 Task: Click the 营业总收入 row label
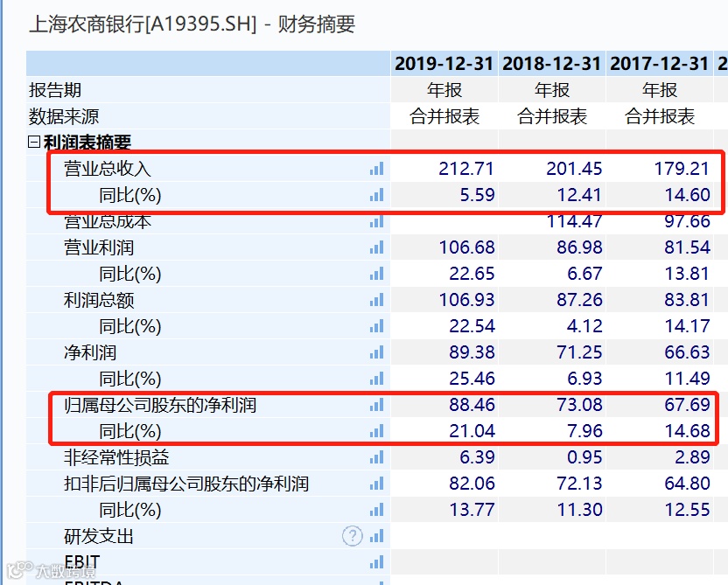108,169
